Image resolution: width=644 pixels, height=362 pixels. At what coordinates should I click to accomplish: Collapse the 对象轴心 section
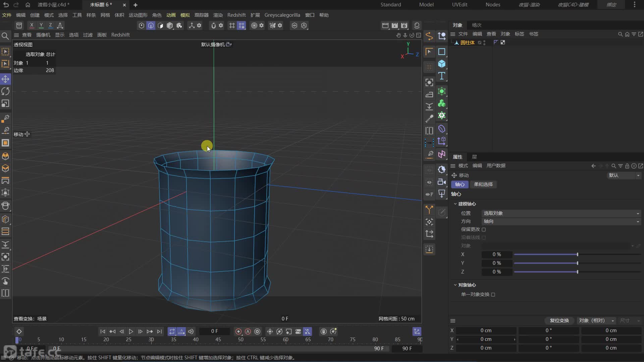point(455,285)
